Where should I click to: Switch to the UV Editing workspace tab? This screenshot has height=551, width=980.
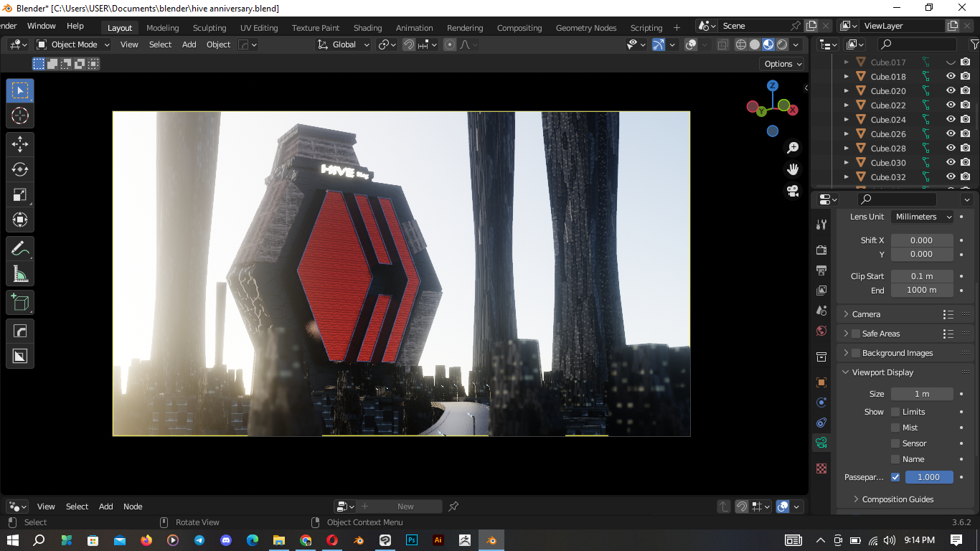coord(259,28)
